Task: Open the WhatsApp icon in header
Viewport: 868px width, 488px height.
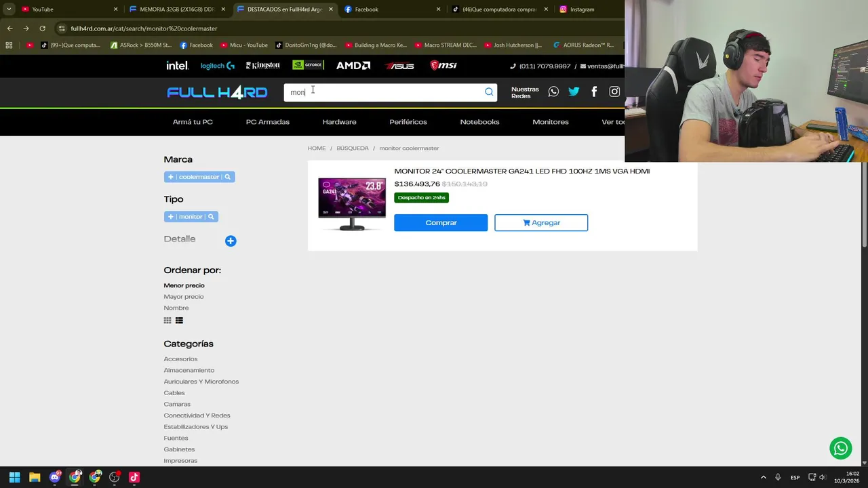Action: click(553, 91)
